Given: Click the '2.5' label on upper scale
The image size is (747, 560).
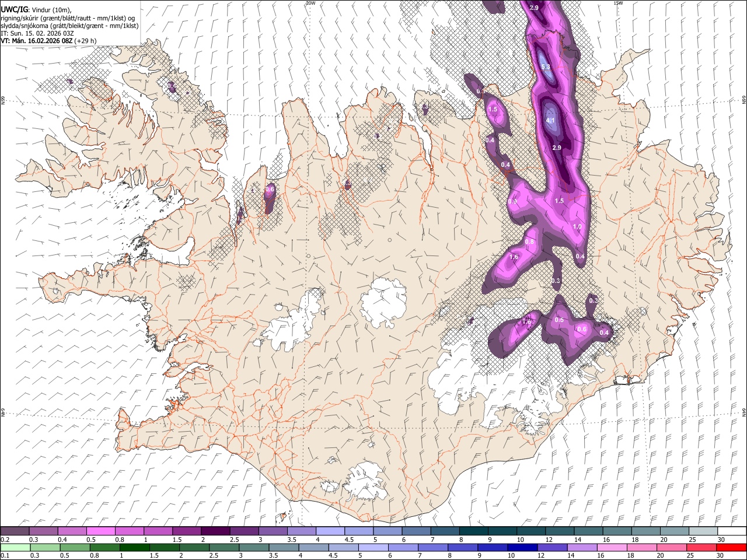Looking at the screenshot, I should (235, 540).
